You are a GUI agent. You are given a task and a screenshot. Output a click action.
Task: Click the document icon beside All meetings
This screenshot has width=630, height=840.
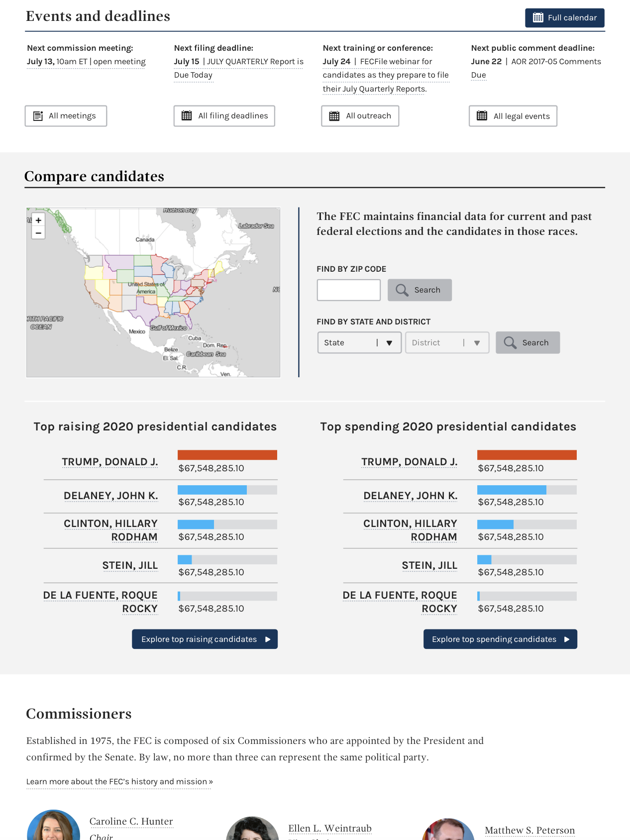point(38,116)
